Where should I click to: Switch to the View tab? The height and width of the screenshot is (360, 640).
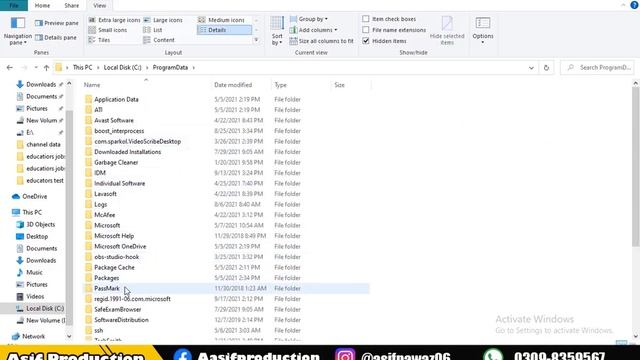click(100, 5)
